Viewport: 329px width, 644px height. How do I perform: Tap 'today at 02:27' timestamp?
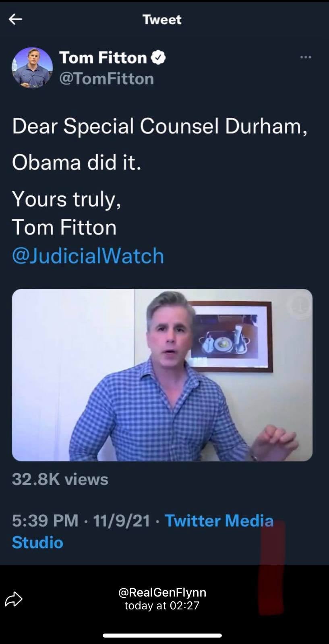coord(163,606)
